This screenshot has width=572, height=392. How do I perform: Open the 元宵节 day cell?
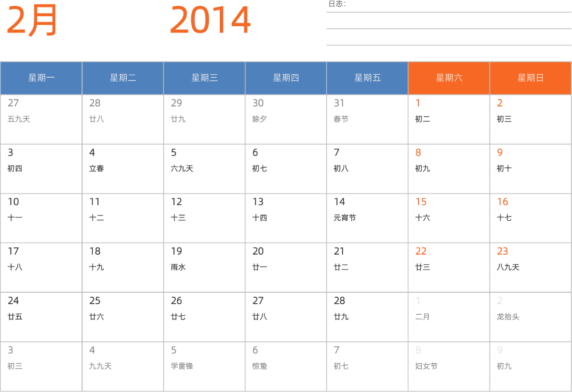(x=368, y=218)
